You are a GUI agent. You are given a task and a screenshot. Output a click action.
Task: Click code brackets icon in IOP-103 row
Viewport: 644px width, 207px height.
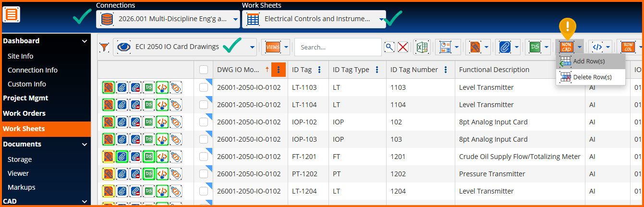click(x=162, y=139)
